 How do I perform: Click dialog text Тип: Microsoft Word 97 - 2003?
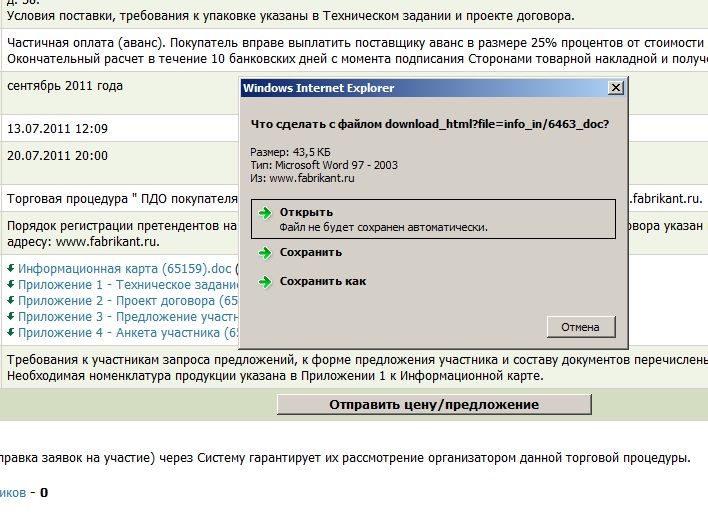click(324, 165)
